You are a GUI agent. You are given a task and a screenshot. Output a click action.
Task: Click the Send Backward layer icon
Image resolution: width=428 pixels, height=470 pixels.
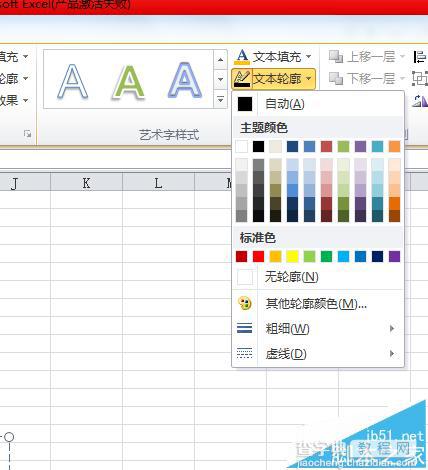336,79
